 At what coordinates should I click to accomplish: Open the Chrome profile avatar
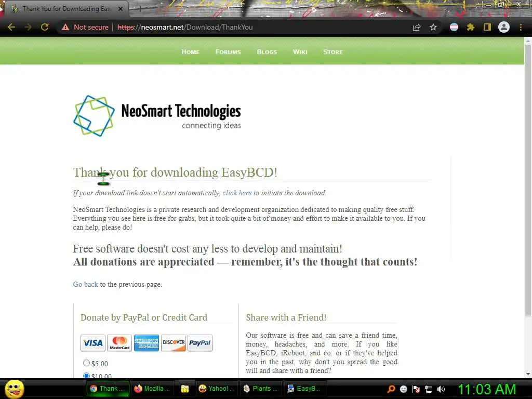pyautogui.click(x=504, y=27)
